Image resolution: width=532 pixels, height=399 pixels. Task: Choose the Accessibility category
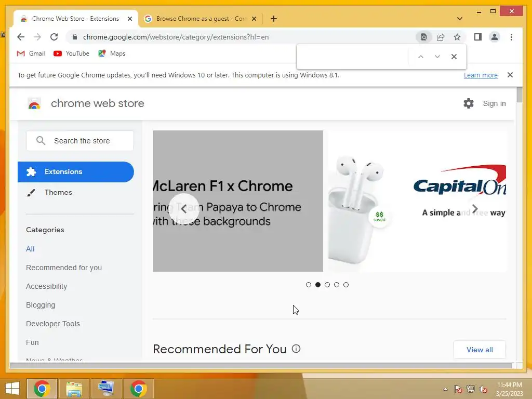[x=46, y=286]
